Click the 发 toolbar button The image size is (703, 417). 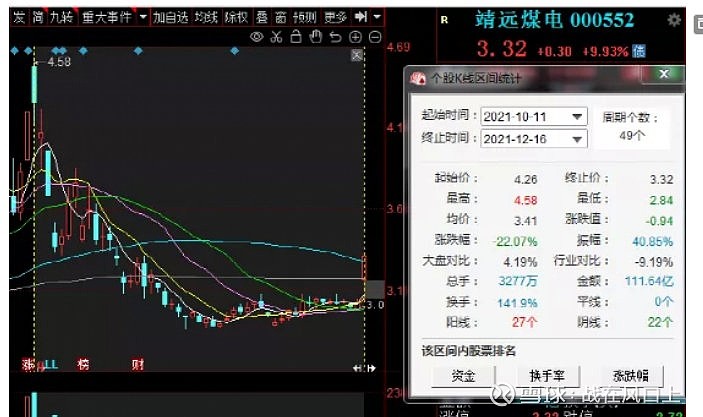tap(19, 17)
